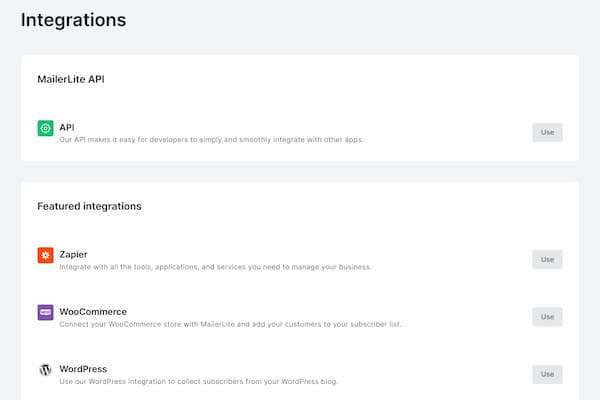Click Zapier's description about managing your business

point(215,267)
